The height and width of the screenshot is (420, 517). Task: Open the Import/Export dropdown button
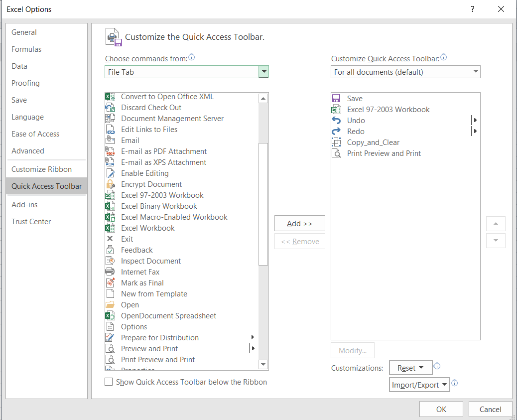point(419,385)
